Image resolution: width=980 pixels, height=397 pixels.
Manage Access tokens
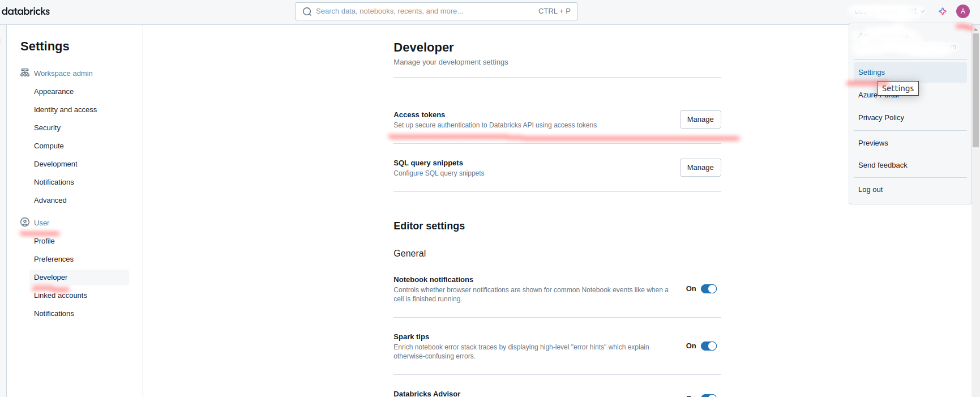[700, 119]
